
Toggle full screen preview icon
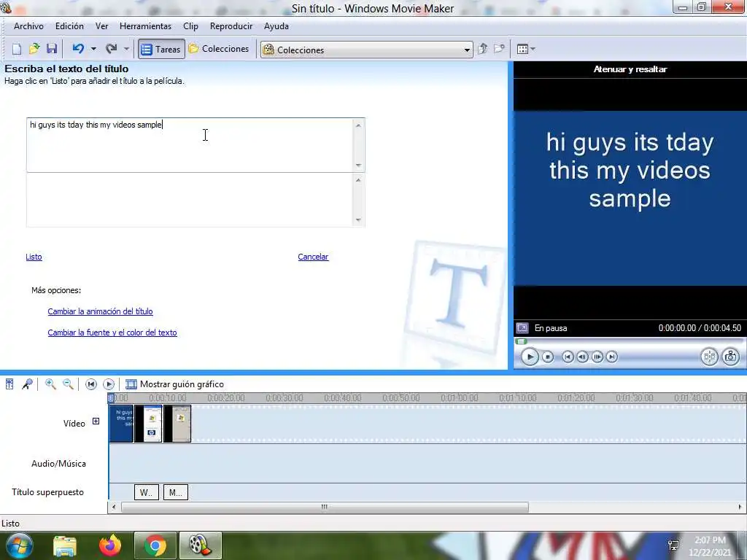click(x=522, y=328)
